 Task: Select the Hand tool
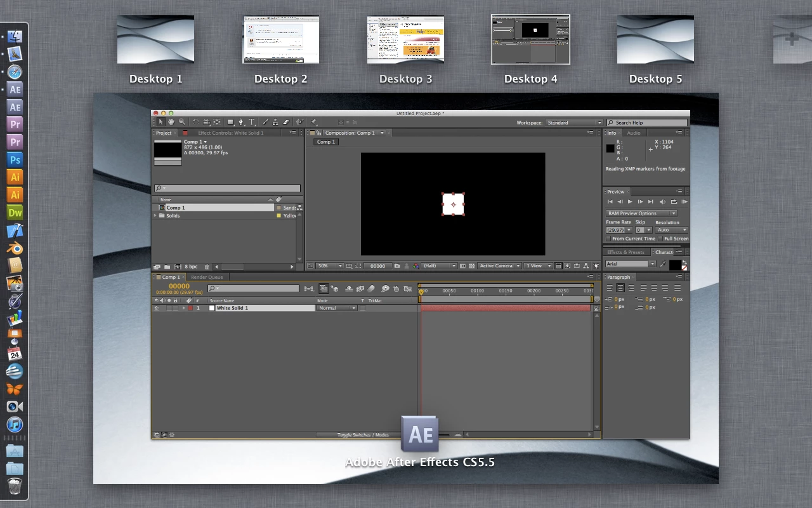tap(171, 122)
